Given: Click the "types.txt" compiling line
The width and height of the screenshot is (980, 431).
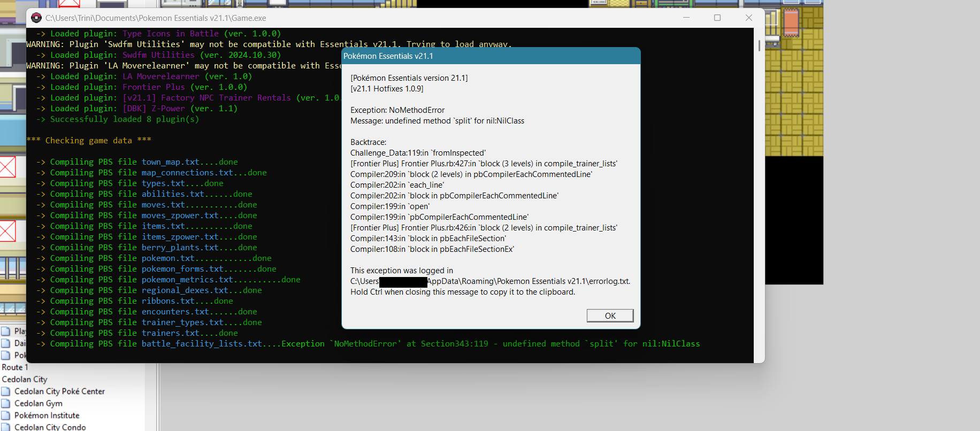Looking at the screenshot, I should pyautogui.click(x=130, y=183).
